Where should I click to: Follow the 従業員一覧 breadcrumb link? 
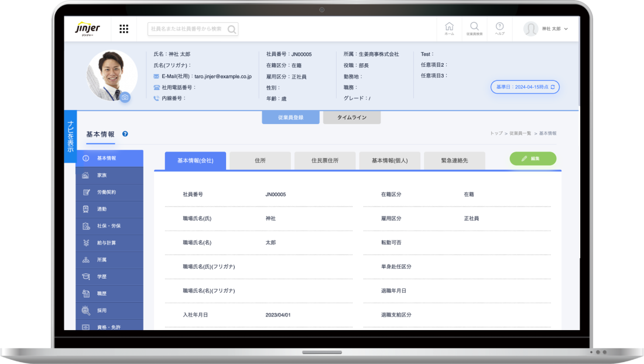(520, 133)
